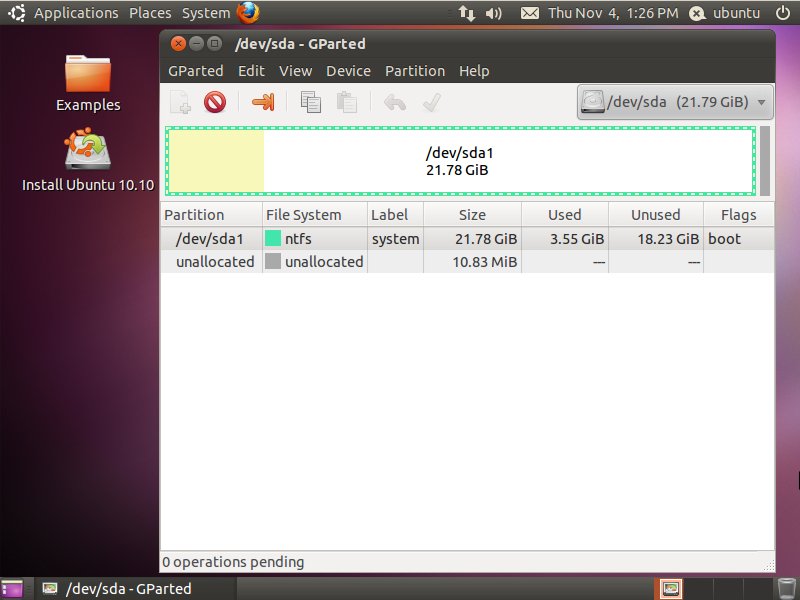Click the Copy partition toolbar icon

311,102
